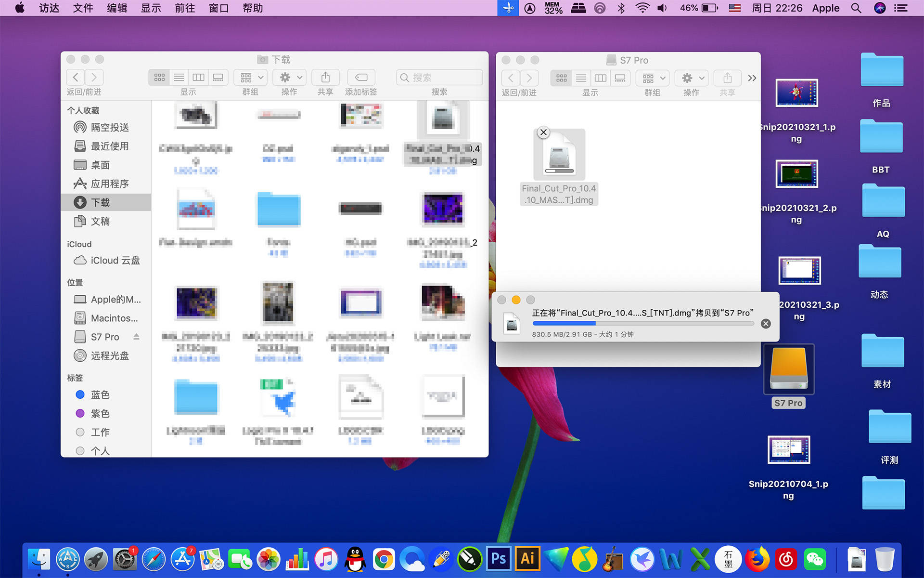Open Photoshop from the Dock
Viewport: 924px width, 578px height.
499,559
